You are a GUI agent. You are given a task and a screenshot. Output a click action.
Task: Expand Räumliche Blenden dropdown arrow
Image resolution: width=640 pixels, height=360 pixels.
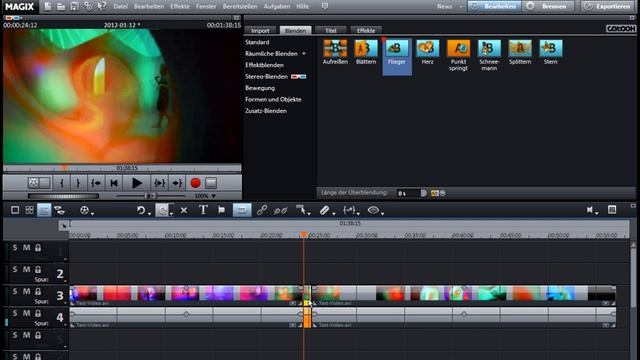pos(304,54)
